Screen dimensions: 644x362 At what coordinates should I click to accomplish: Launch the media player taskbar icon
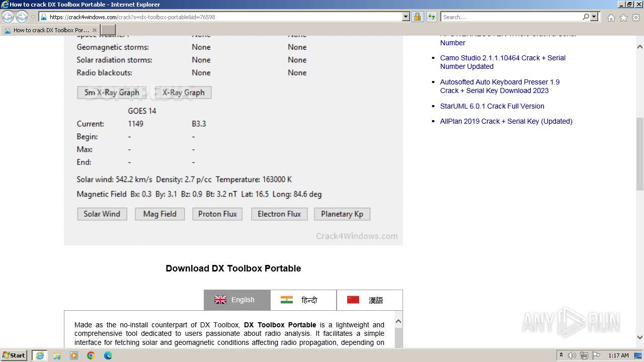(x=74, y=355)
